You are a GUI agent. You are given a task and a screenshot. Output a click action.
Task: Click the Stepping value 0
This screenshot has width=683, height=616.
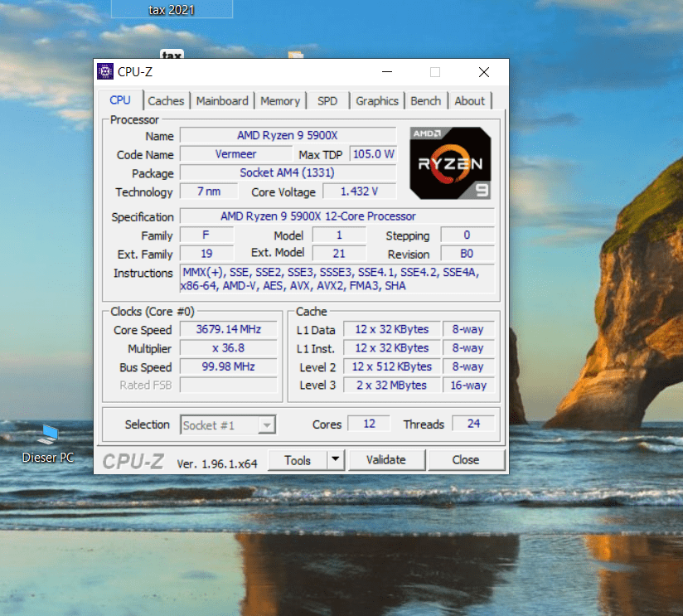(467, 235)
